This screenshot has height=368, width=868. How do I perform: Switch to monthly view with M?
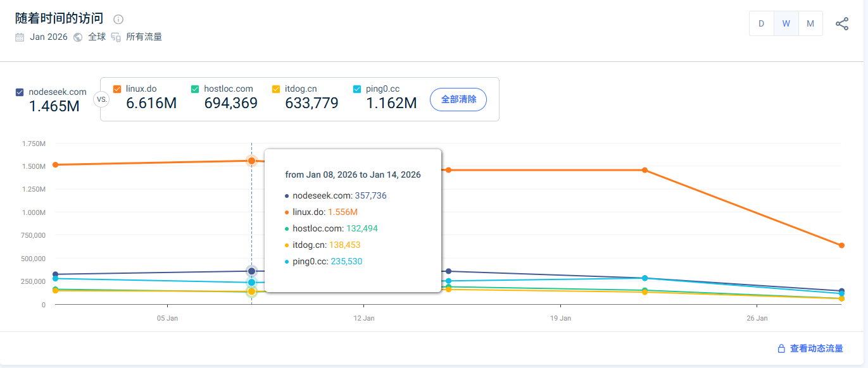pos(810,23)
